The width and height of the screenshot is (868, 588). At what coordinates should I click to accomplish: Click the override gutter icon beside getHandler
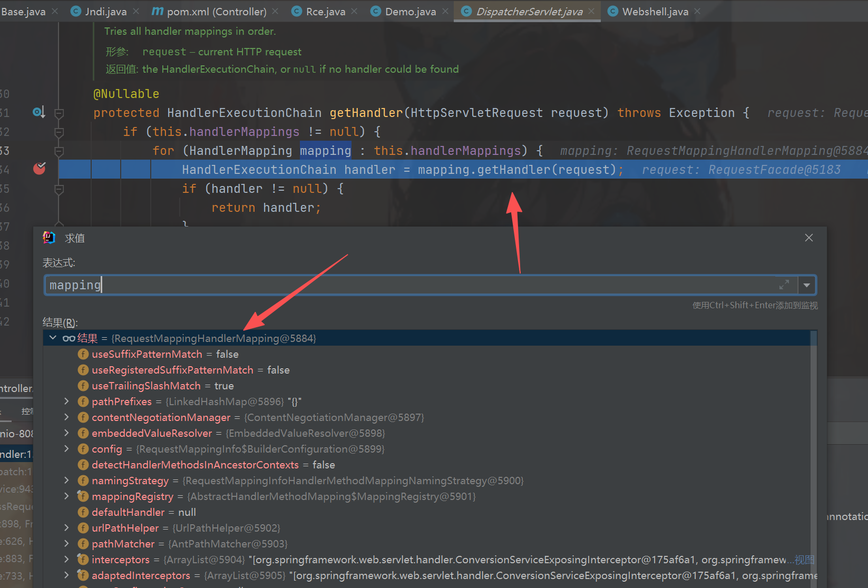click(38, 112)
